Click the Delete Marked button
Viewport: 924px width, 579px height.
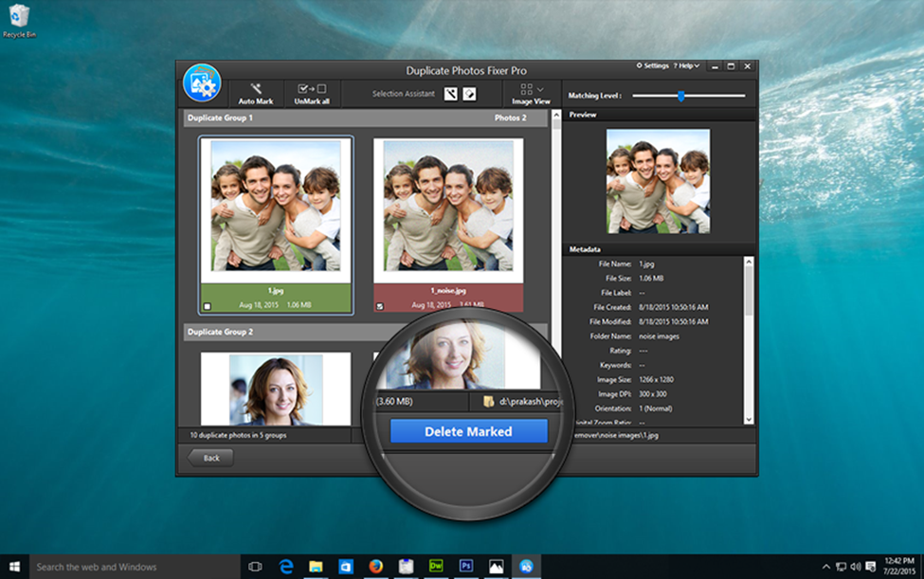[468, 431]
